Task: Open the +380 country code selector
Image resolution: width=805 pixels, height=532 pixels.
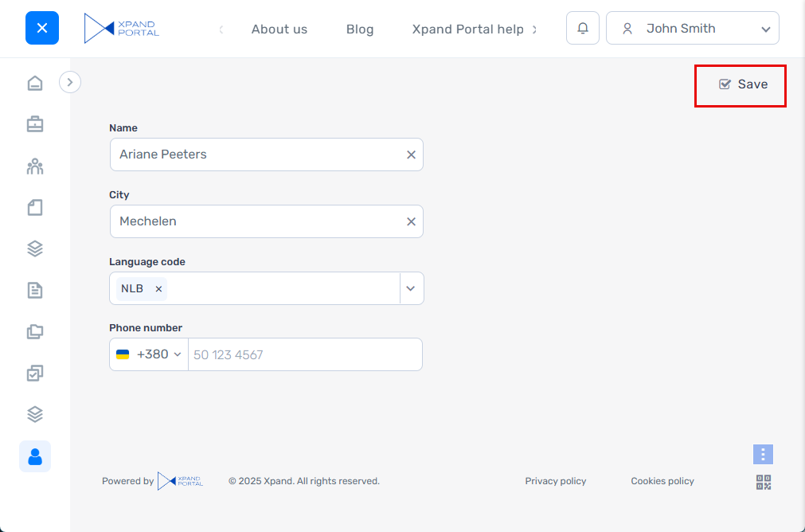Action: (x=150, y=354)
